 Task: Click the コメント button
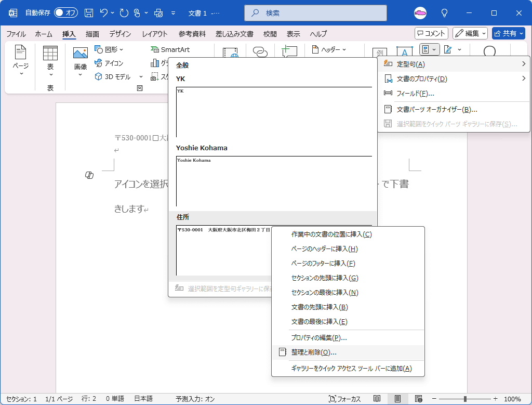coord(431,33)
